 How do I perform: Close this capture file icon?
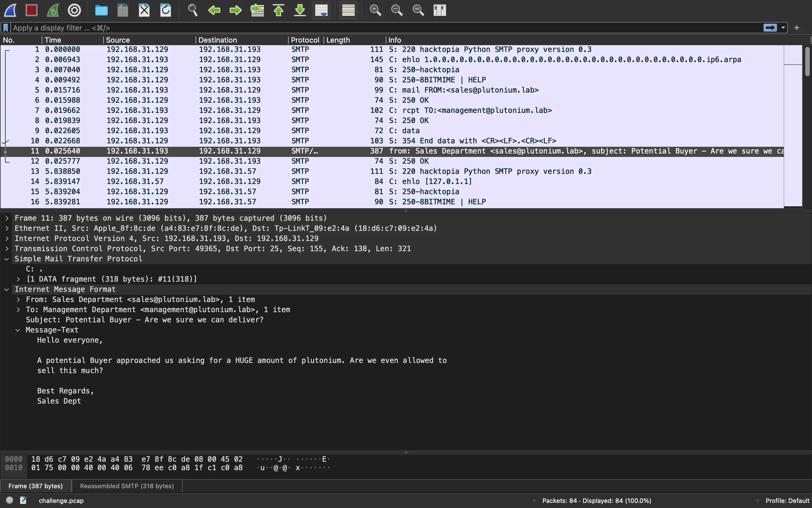pos(144,10)
